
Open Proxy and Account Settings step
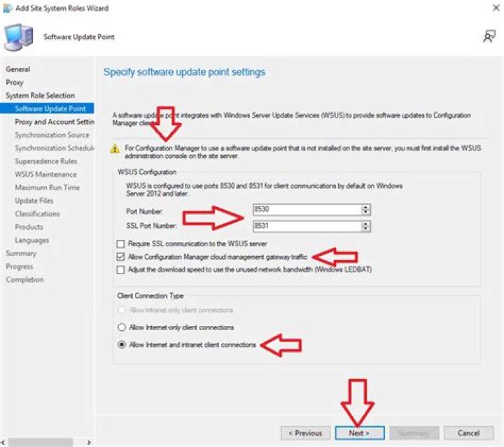(55, 122)
